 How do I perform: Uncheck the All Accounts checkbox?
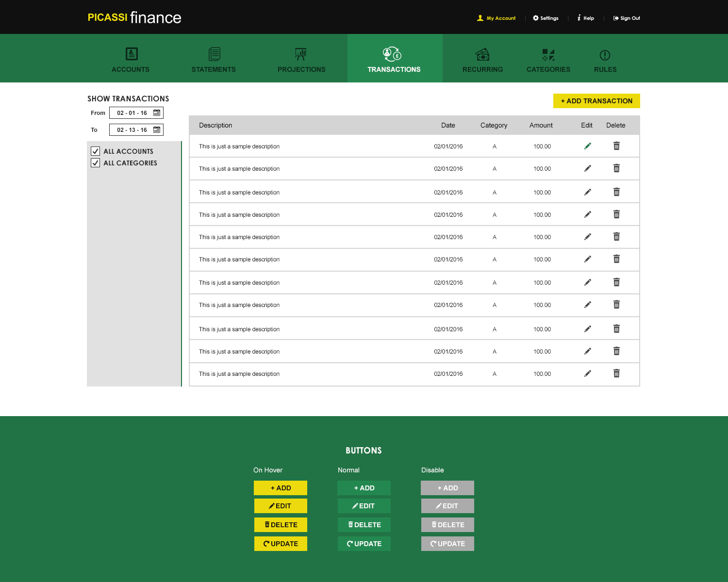(x=96, y=151)
